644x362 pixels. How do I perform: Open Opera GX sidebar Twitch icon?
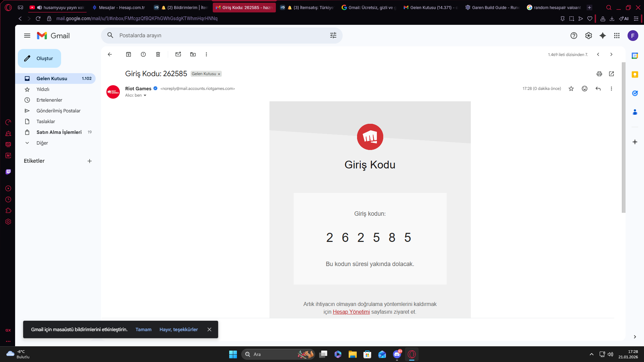coord(8,172)
